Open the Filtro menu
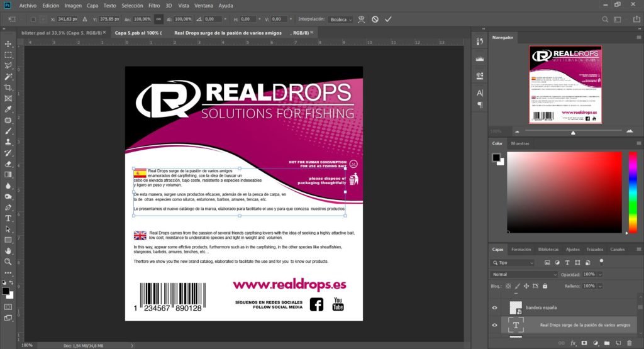The image size is (644, 349). click(x=154, y=6)
